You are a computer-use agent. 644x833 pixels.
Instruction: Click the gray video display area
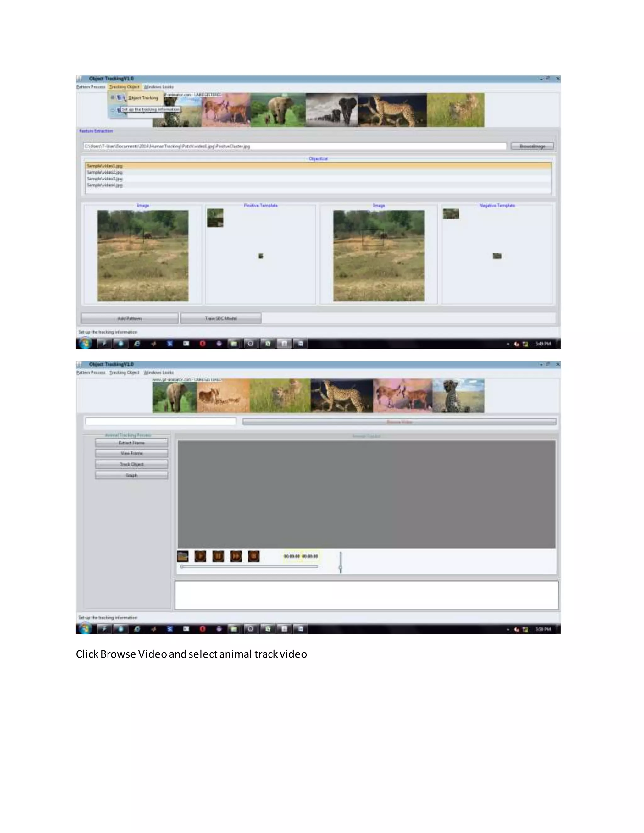[x=367, y=494]
